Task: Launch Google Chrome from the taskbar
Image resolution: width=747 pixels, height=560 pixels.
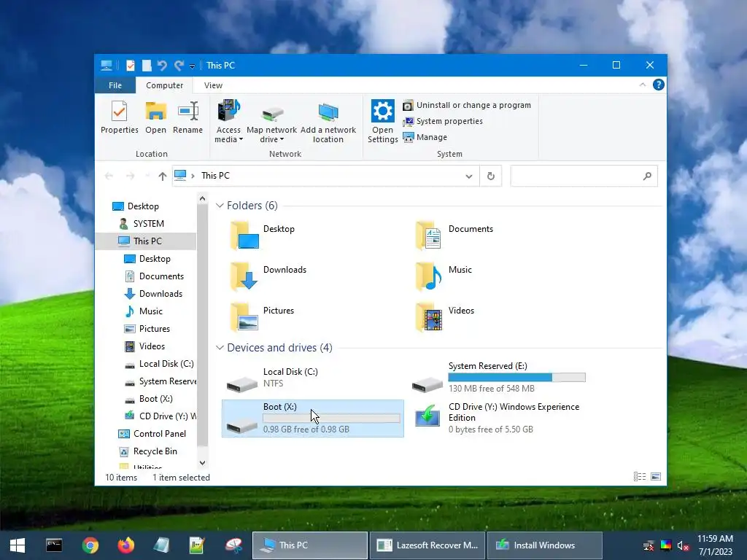Action: pyautogui.click(x=90, y=545)
